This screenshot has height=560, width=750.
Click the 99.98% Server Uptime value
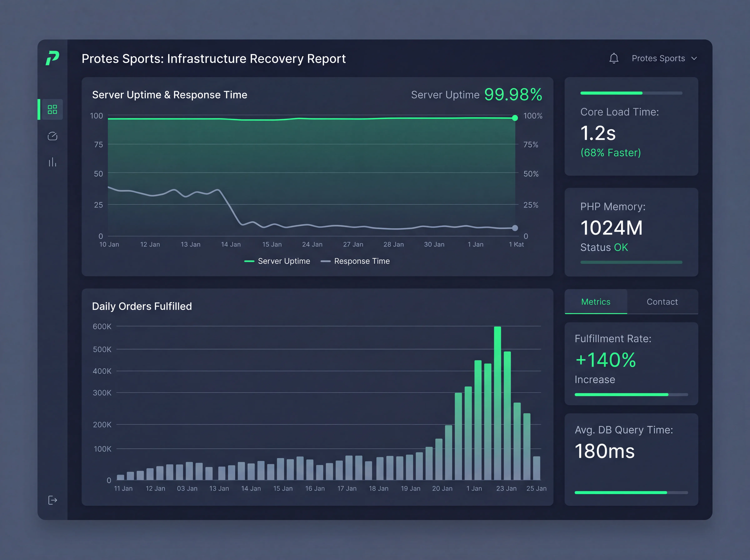pos(513,94)
